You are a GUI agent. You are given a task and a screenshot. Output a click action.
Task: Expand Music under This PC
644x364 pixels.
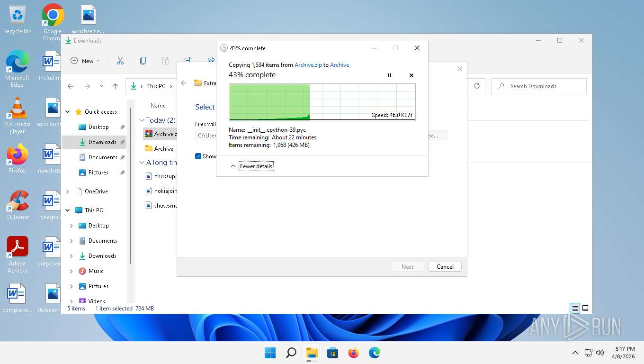point(72,271)
